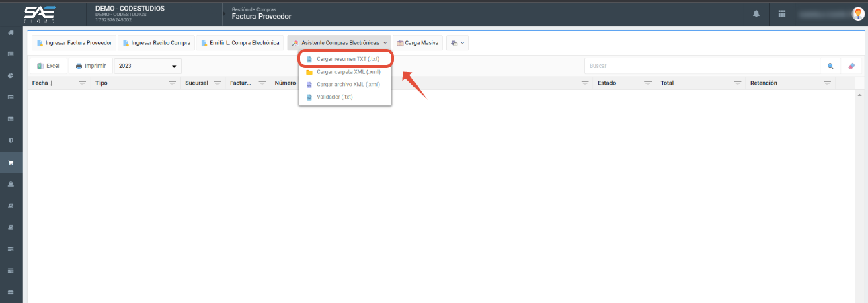Viewport: 868px width, 303px height.
Task: Export the list with Excel button
Action: coord(48,66)
